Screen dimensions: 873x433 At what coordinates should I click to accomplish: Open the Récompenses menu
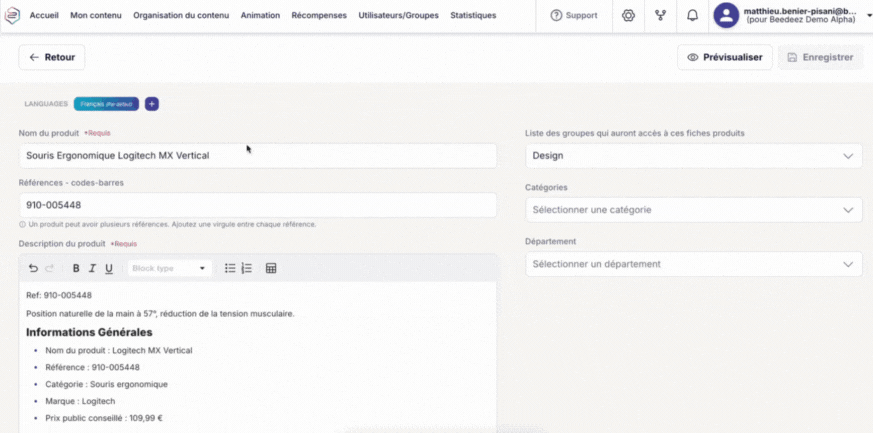319,16
